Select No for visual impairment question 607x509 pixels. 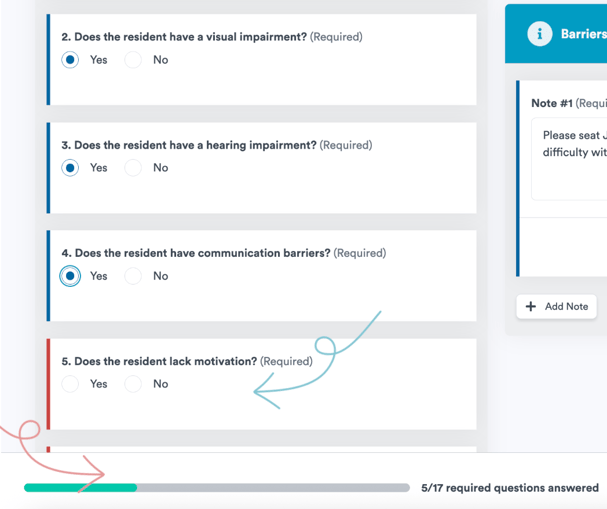[x=133, y=60]
